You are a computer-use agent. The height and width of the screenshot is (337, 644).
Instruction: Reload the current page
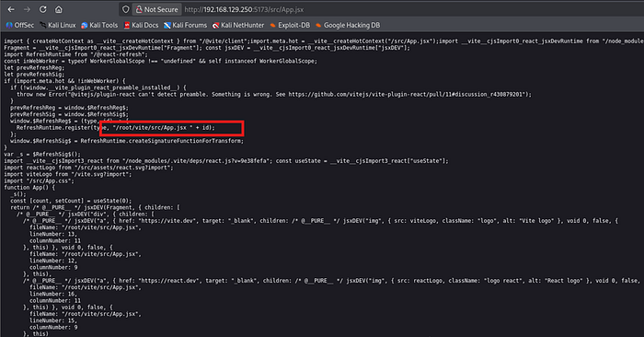point(42,9)
